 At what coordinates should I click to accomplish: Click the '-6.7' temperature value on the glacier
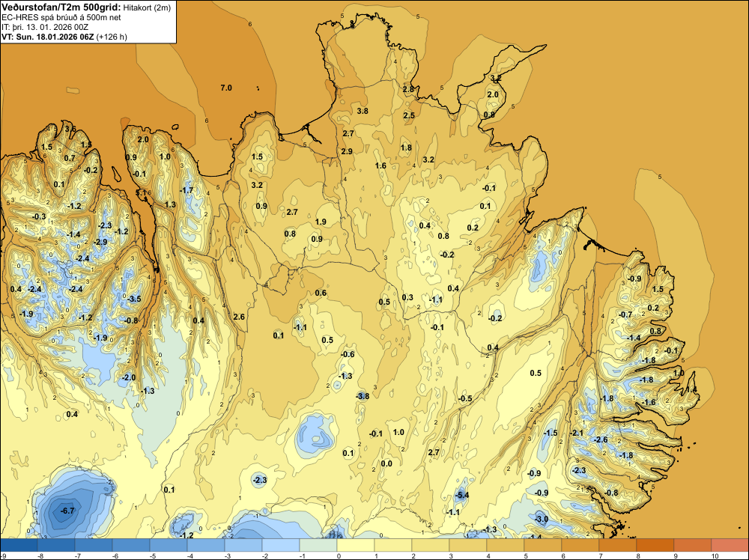coord(67,511)
